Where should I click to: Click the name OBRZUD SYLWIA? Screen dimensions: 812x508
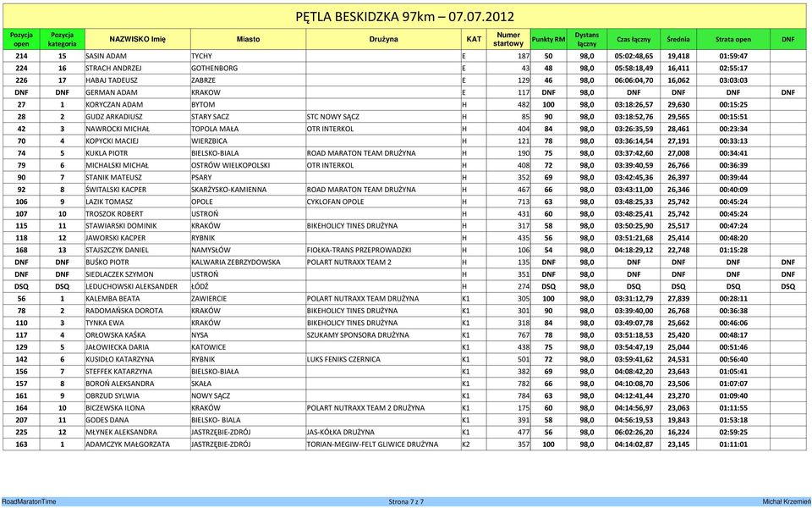(x=112, y=395)
